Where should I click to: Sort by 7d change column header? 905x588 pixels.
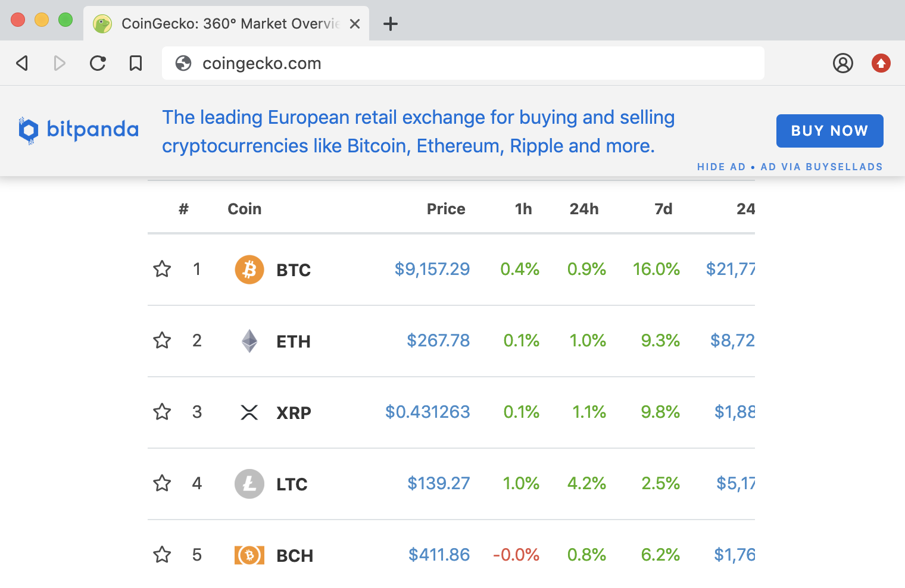(663, 209)
